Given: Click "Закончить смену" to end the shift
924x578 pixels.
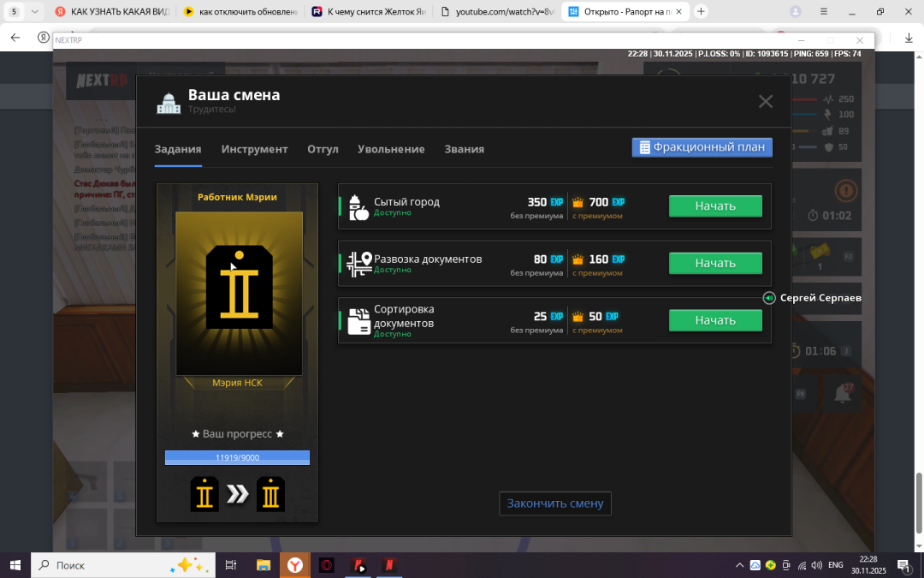Looking at the screenshot, I should click(555, 504).
